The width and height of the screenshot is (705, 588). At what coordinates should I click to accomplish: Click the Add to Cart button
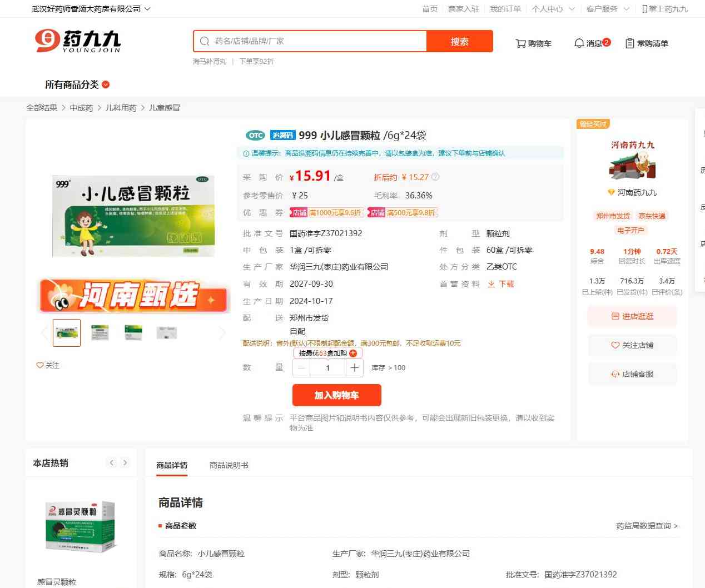coord(336,395)
